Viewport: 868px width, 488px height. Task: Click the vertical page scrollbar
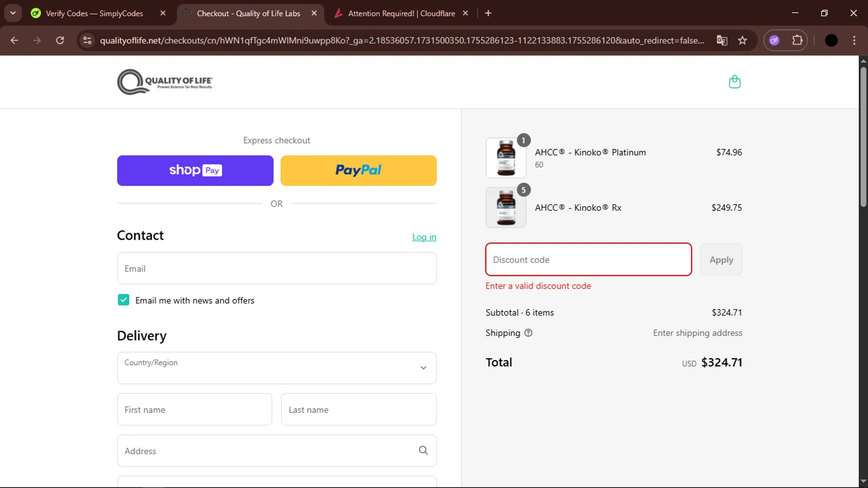pyautogui.click(x=863, y=137)
